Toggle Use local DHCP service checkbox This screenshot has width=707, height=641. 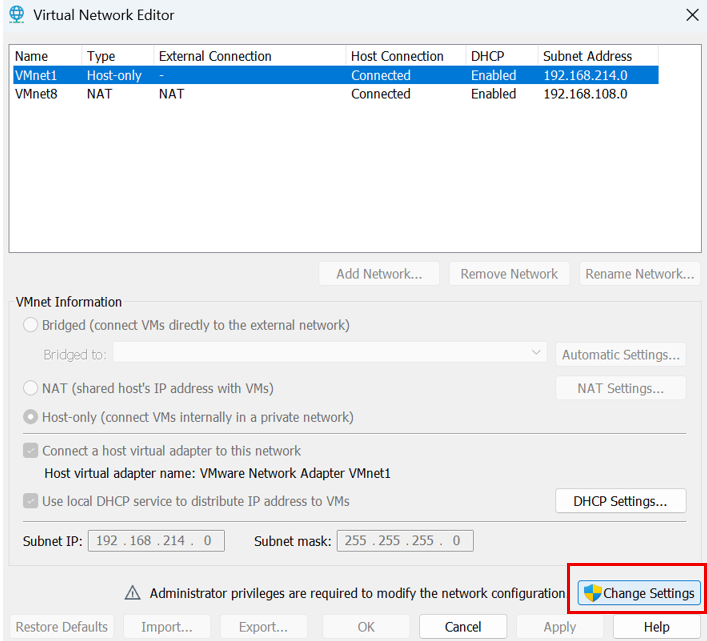(31, 501)
